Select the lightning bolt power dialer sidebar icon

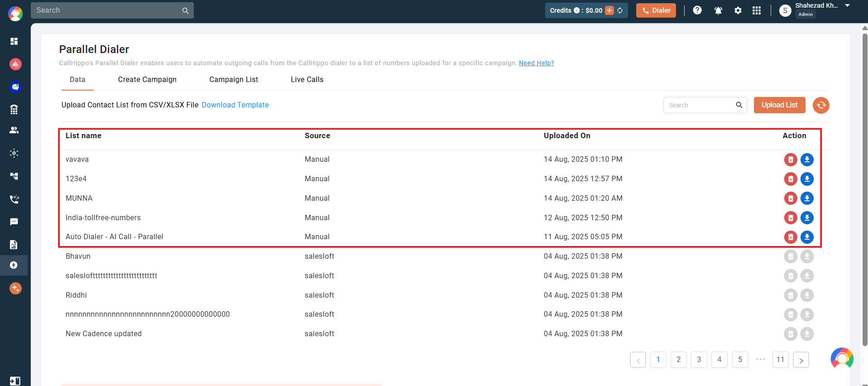click(14, 265)
